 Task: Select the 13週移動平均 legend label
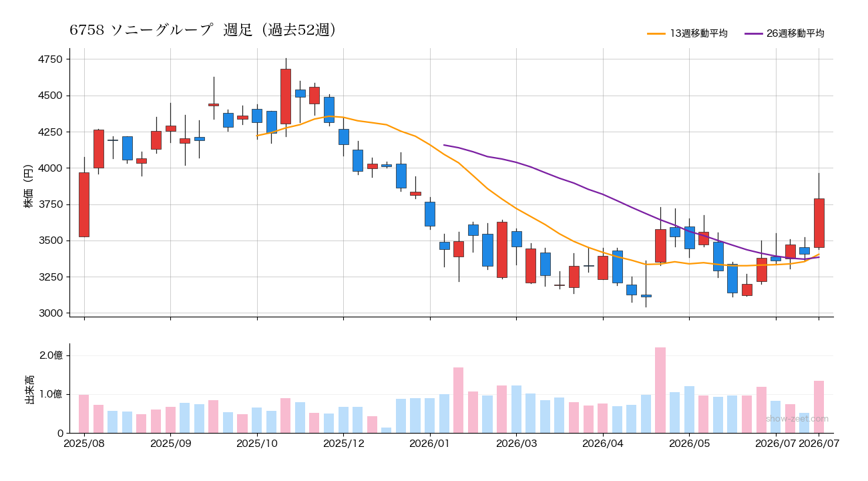tap(698, 33)
